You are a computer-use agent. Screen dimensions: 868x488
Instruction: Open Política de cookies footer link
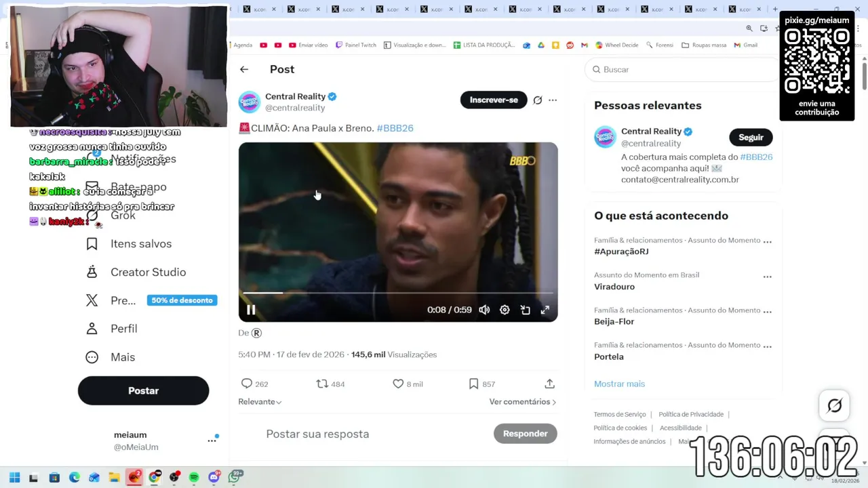(620, 428)
